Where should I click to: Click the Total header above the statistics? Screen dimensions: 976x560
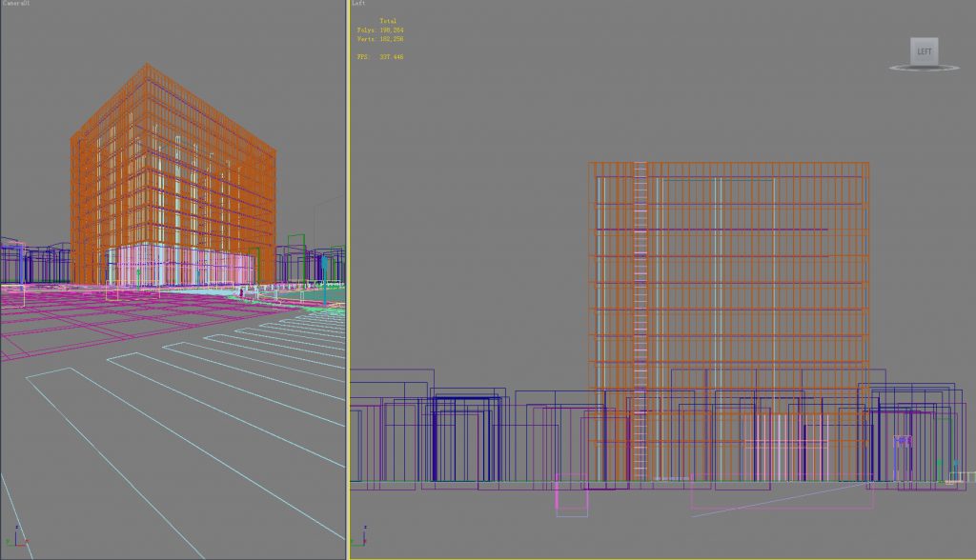(386, 19)
